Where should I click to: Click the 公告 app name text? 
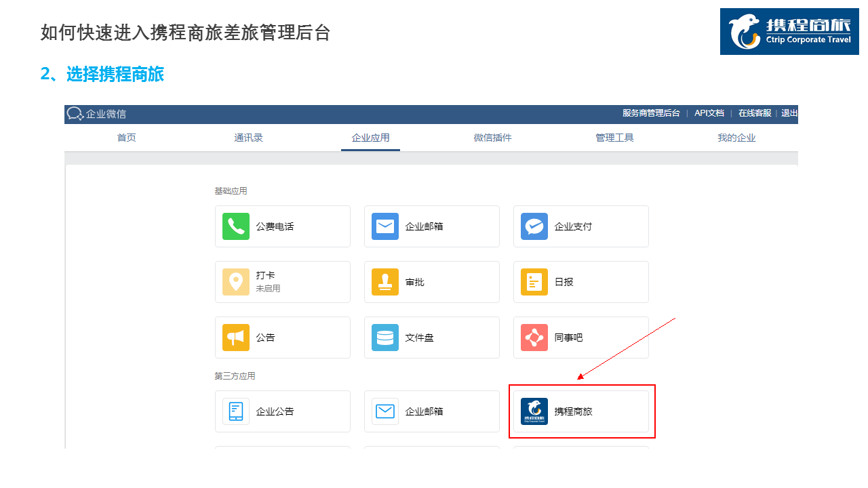(266, 338)
